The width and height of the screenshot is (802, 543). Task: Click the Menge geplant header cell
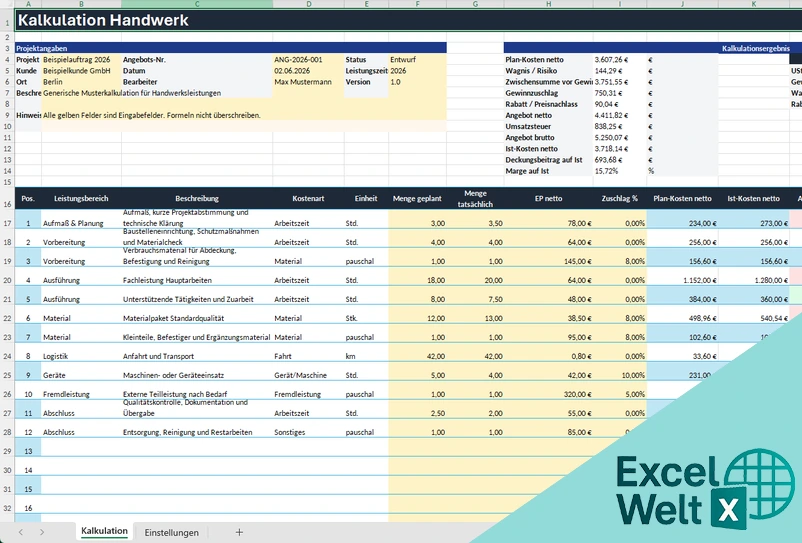(x=417, y=198)
